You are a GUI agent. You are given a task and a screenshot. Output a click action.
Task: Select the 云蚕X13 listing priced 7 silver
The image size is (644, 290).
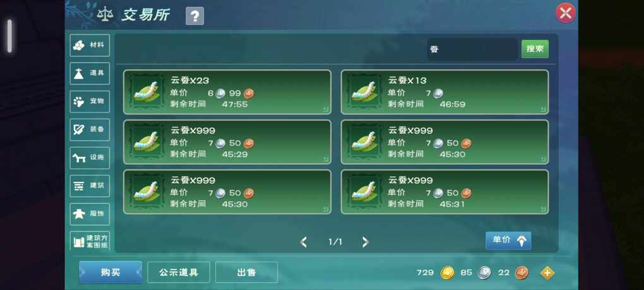click(x=445, y=92)
